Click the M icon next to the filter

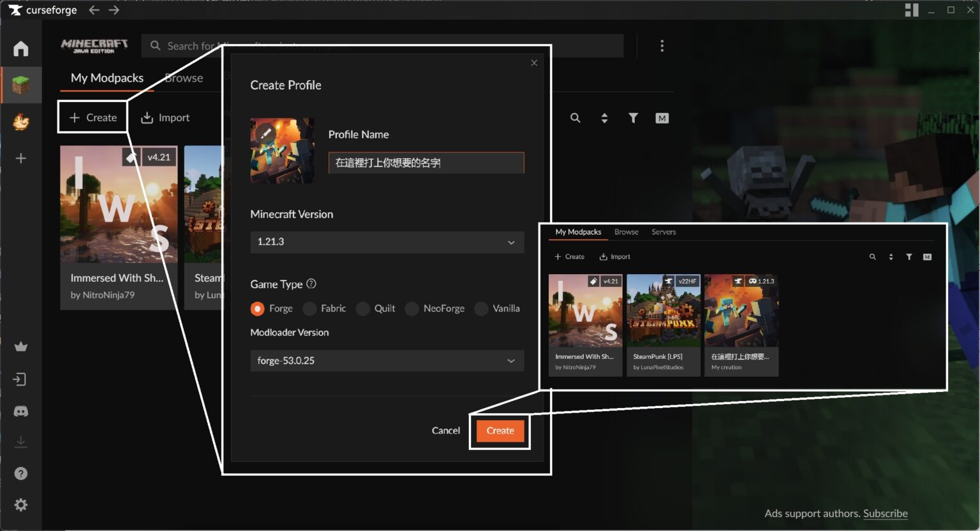[662, 118]
